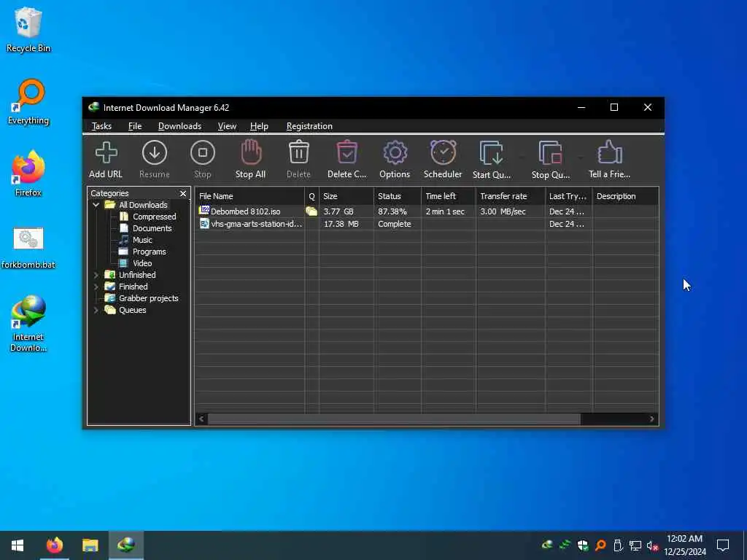Click Tell a Friend thumbs-up icon
The width and height of the screenshot is (747, 560).
point(609,160)
